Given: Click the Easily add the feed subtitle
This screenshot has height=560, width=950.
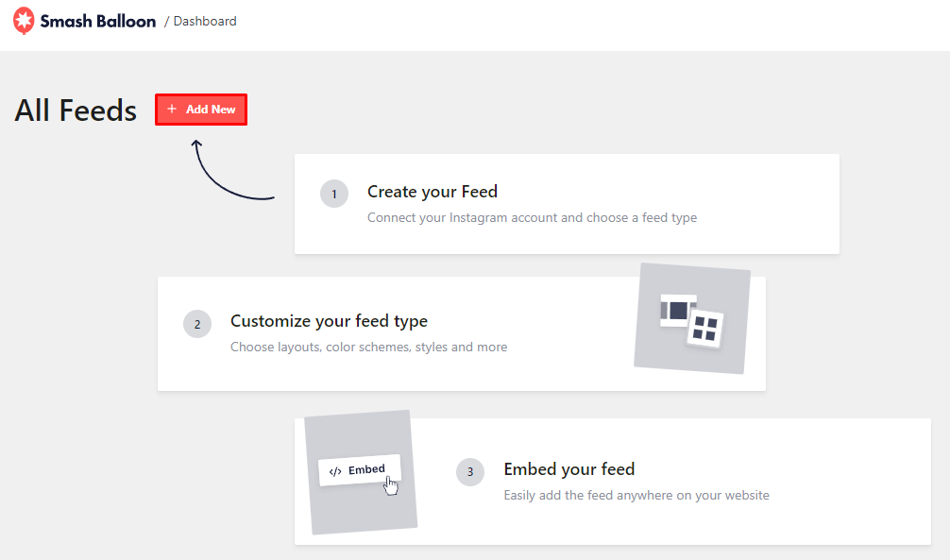Looking at the screenshot, I should click(x=635, y=495).
